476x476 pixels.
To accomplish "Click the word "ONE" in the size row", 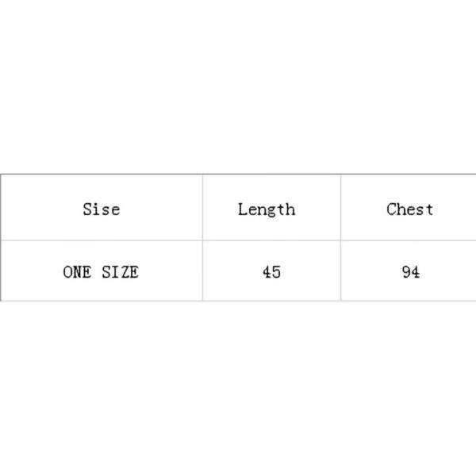I will pos(78,272).
